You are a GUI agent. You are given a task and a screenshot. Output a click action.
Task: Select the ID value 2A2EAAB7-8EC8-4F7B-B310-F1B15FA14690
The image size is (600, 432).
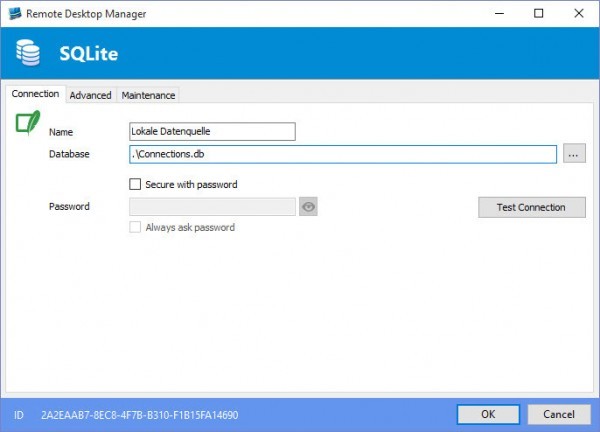(x=140, y=415)
